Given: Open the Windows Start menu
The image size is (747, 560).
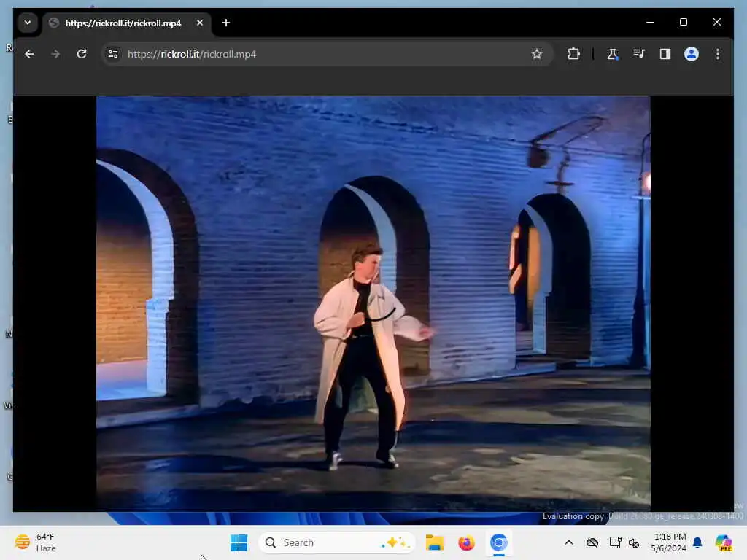Looking at the screenshot, I should pos(239,542).
